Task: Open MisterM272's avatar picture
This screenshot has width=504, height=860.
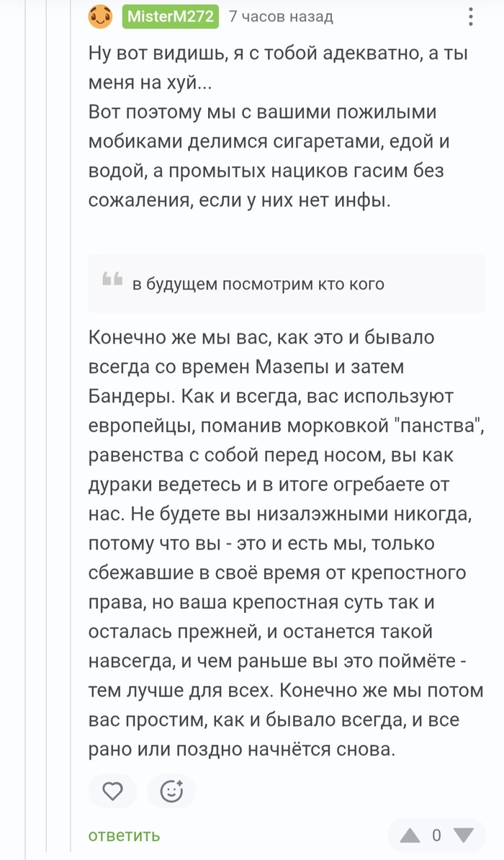Action: 100,17
